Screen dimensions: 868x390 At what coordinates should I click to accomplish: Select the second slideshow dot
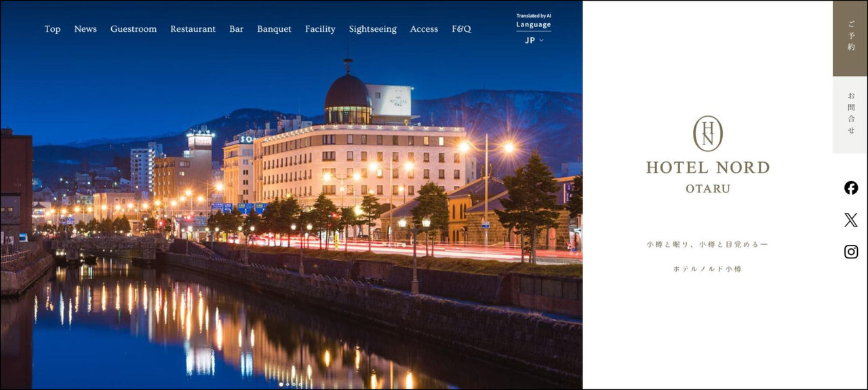click(x=288, y=385)
